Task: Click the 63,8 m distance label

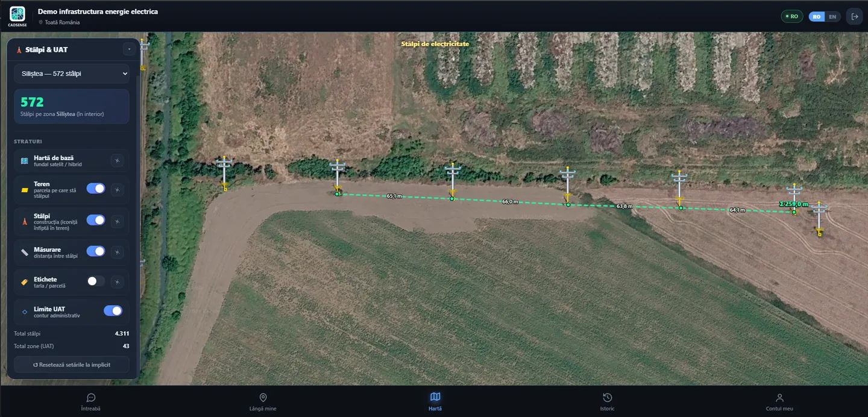Action: [x=625, y=206]
